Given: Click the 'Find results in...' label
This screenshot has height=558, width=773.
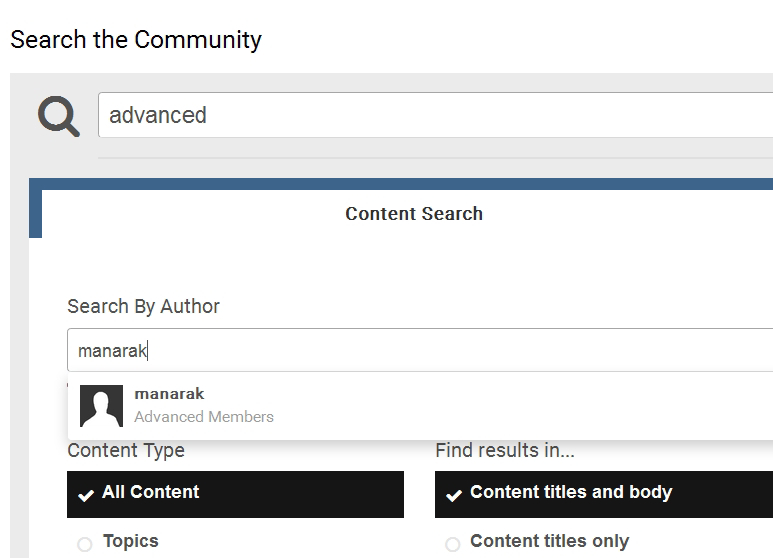Looking at the screenshot, I should [x=505, y=451].
